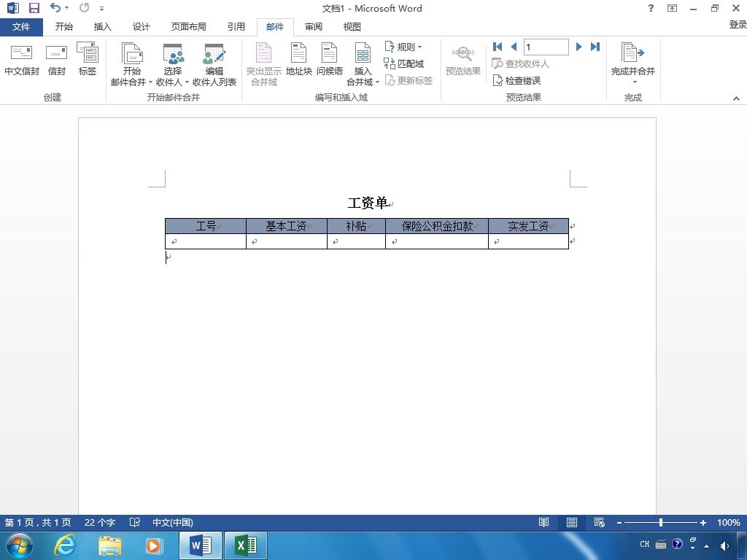Go to previous record arrow

514,47
